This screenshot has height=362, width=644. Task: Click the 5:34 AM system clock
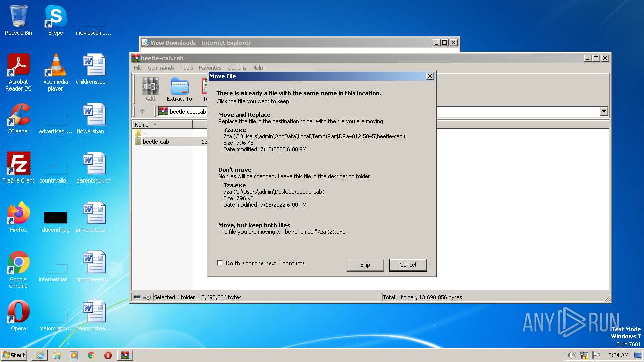[x=618, y=355]
